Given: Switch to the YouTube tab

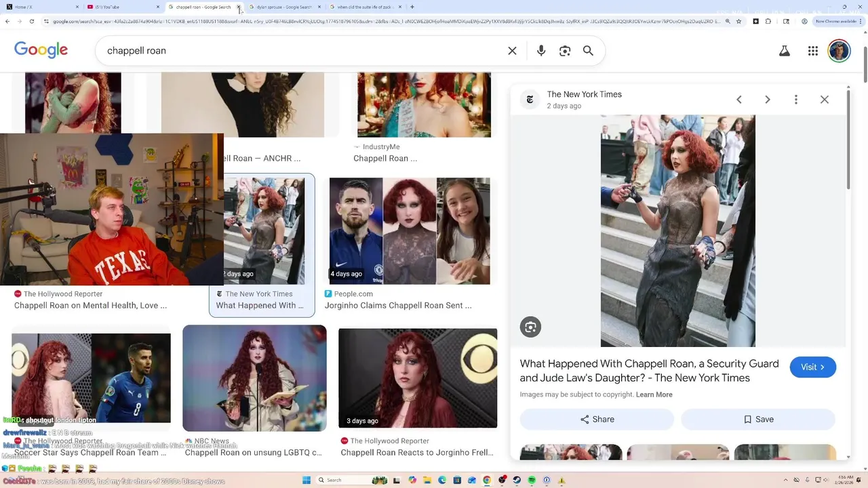Looking at the screenshot, I should tap(123, 7).
